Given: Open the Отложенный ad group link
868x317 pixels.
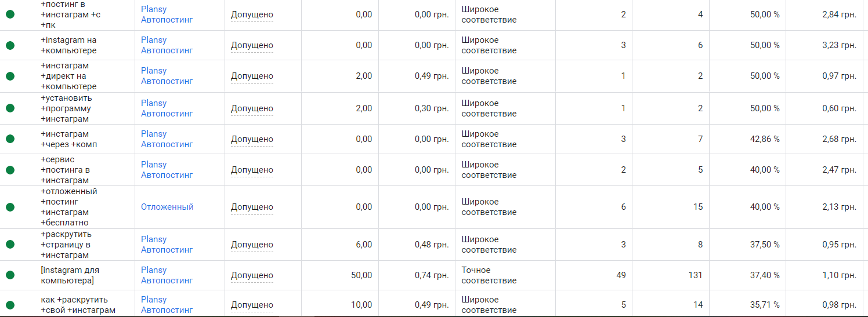Looking at the screenshot, I should (x=167, y=207).
